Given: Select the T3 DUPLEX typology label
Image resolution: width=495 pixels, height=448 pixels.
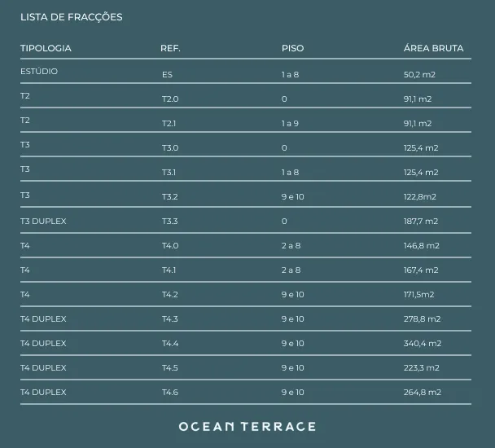Looking at the screenshot, I should [43, 222].
